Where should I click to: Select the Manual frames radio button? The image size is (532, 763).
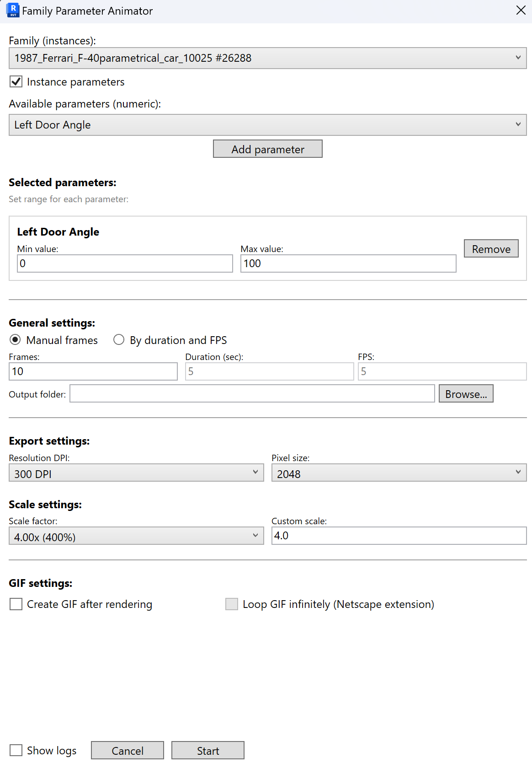[15, 340]
